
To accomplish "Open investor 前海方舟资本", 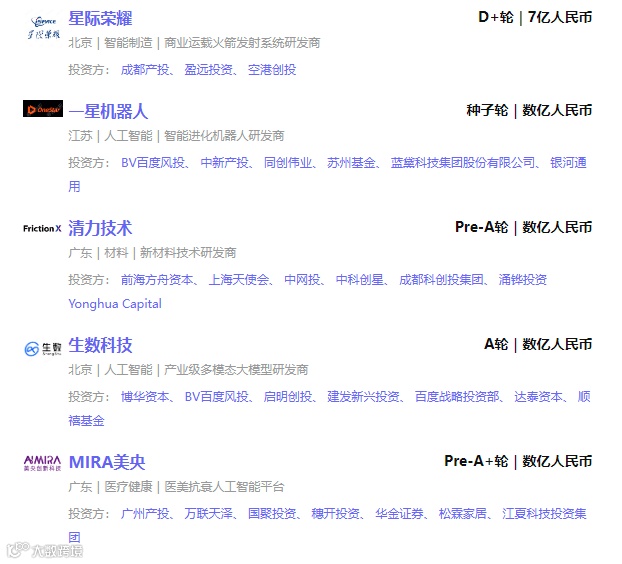I will point(157,280).
